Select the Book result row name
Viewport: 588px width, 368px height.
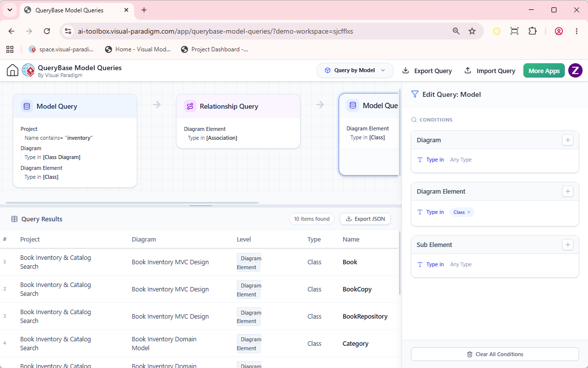point(350,262)
